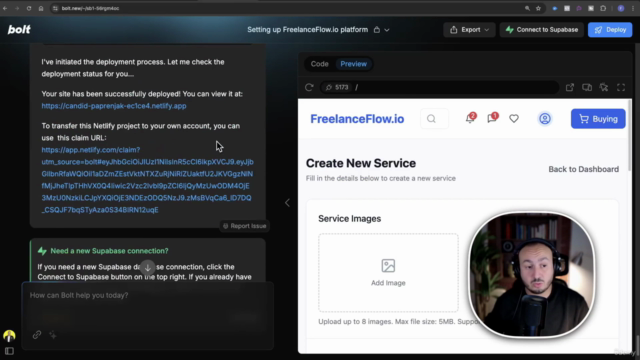The width and height of the screenshot is (640, 360).
Task: Reload the preview pane
Action: (x=309, y=87)
